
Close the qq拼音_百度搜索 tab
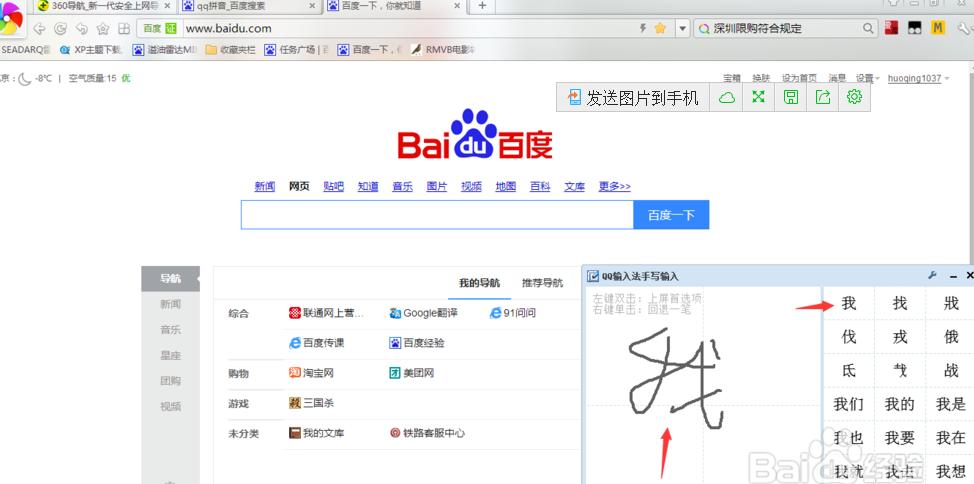click(312, 6)
